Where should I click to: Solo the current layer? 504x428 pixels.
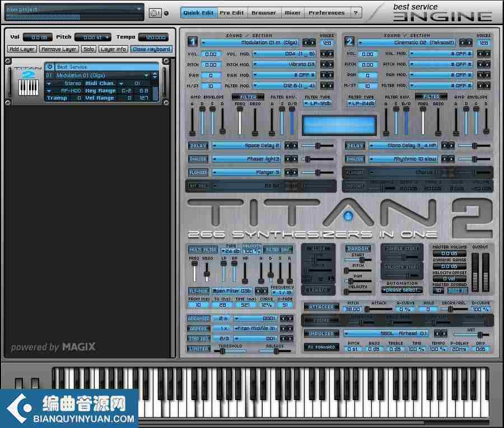click(88, 49)
